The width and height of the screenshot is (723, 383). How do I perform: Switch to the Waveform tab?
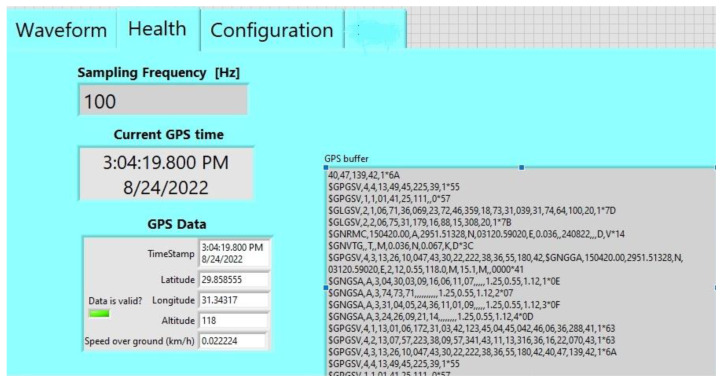61,29
